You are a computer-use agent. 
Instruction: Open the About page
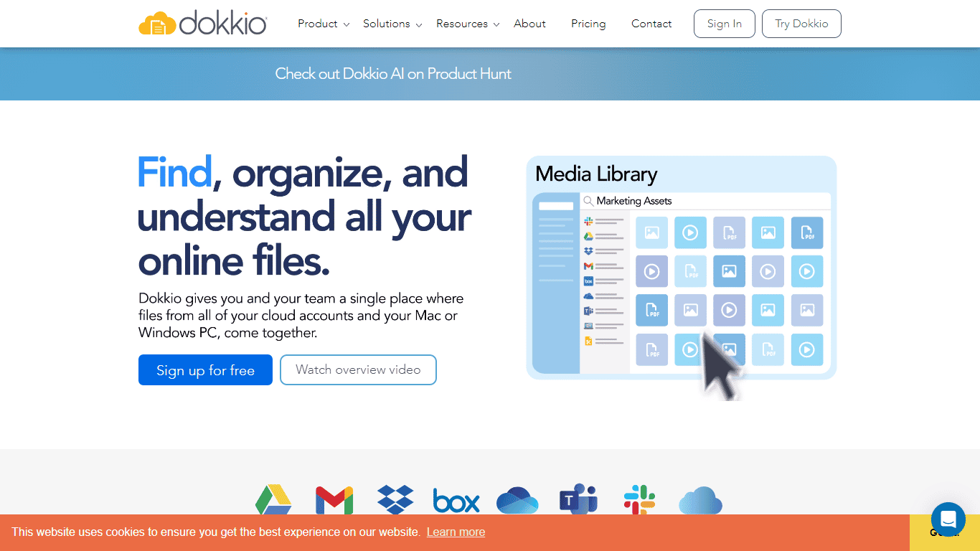coord(529,24)
